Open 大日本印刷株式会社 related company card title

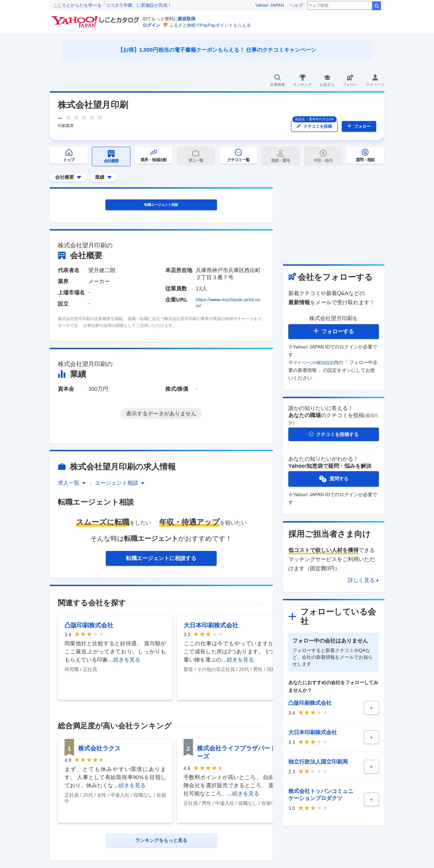point(211,625)
